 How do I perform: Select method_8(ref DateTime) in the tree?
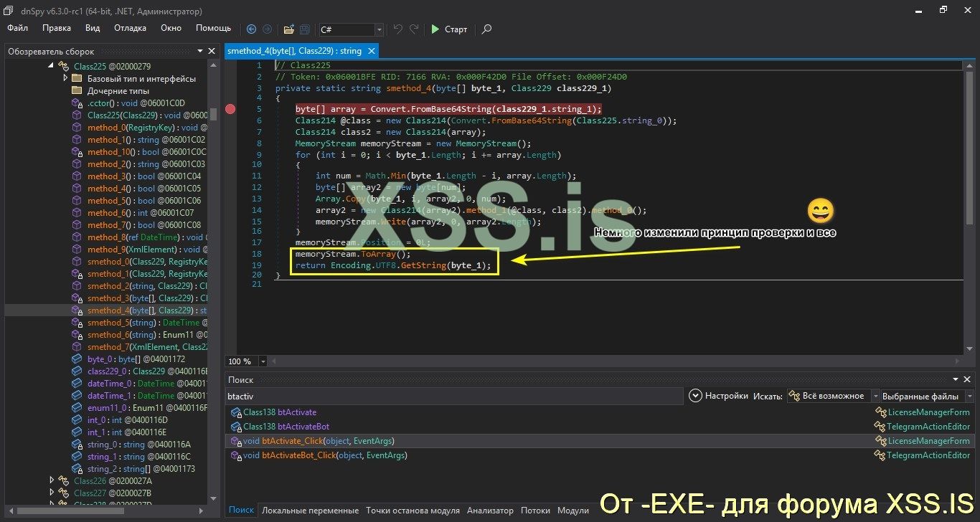146,237
